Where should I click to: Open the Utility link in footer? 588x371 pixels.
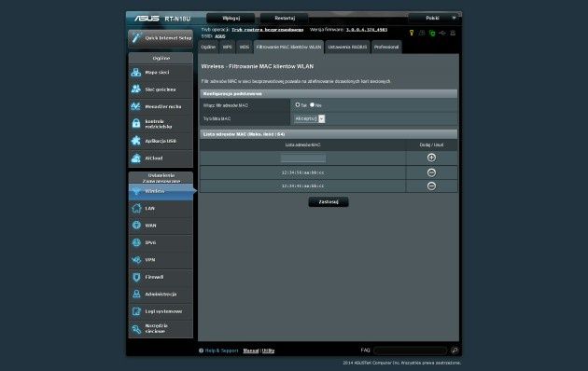[x=268, y=350]
